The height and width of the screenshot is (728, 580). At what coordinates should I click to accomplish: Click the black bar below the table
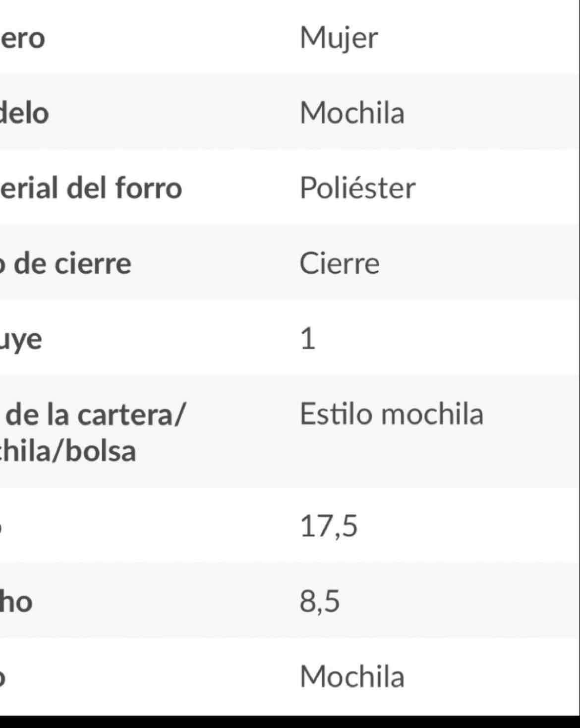(x=290, y=722)
